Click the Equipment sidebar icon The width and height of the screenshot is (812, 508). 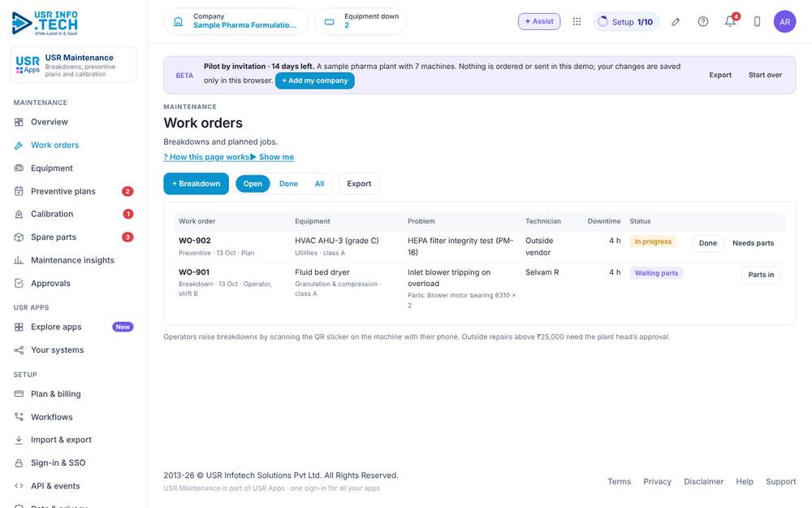[x=19, y=168]
